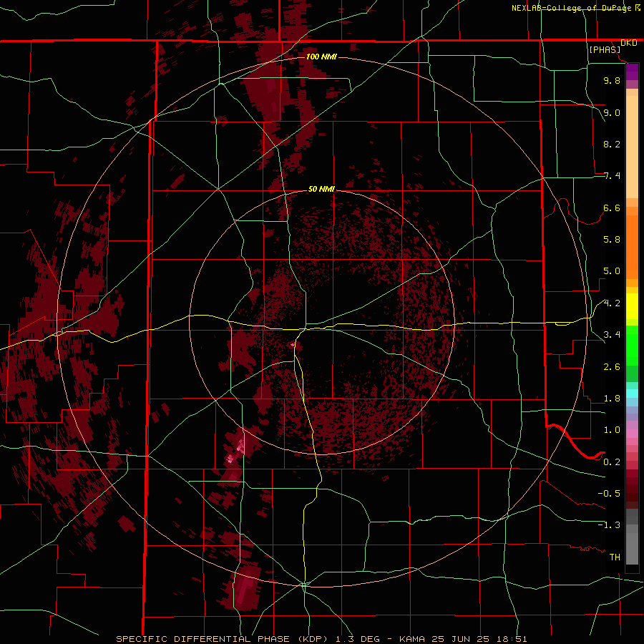644x644 pixels.
Task: Click the 5.0 value on the scale
Action: pyautogui.click(x=612, y=271)
